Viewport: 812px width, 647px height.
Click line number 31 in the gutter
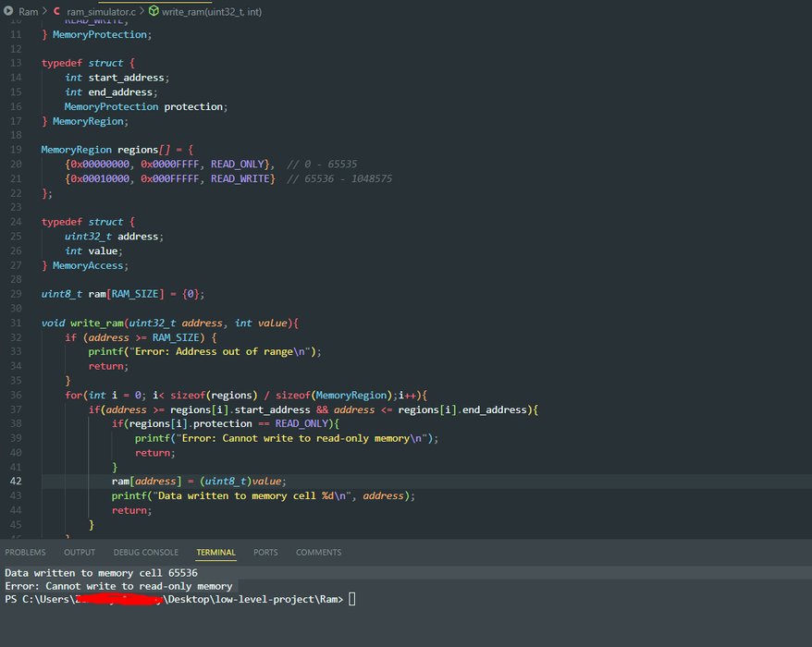17,323
